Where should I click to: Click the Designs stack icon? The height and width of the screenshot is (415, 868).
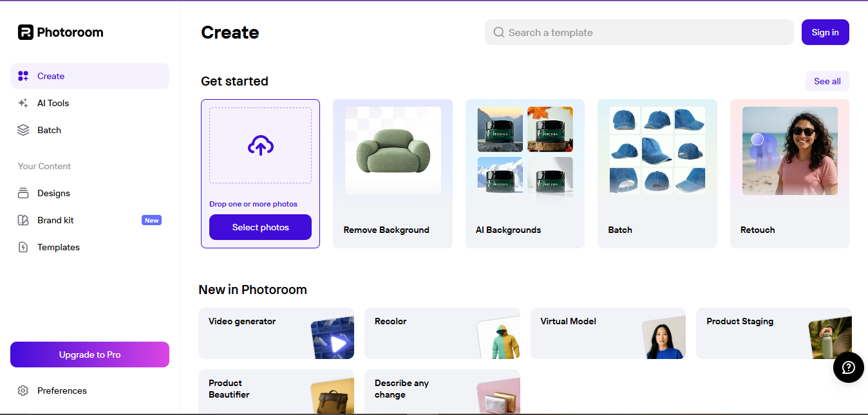(23, 193)
